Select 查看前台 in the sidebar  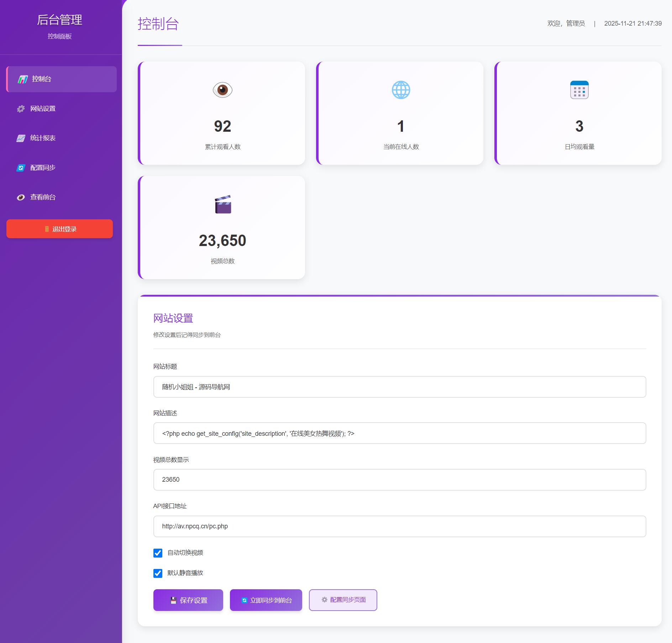click(43, 197)
